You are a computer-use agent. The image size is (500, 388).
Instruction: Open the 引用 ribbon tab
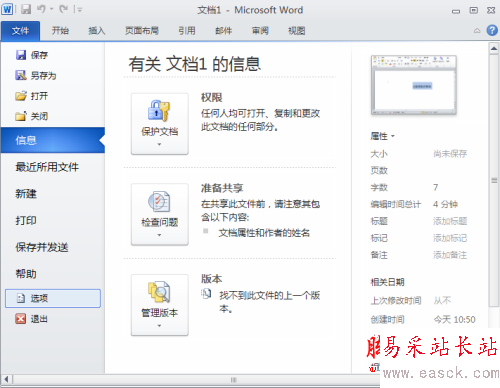[187, 31]
